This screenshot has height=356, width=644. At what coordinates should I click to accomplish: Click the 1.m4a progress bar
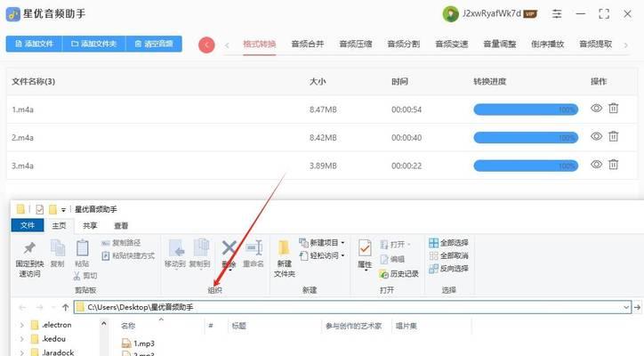(x=526, y=109)
